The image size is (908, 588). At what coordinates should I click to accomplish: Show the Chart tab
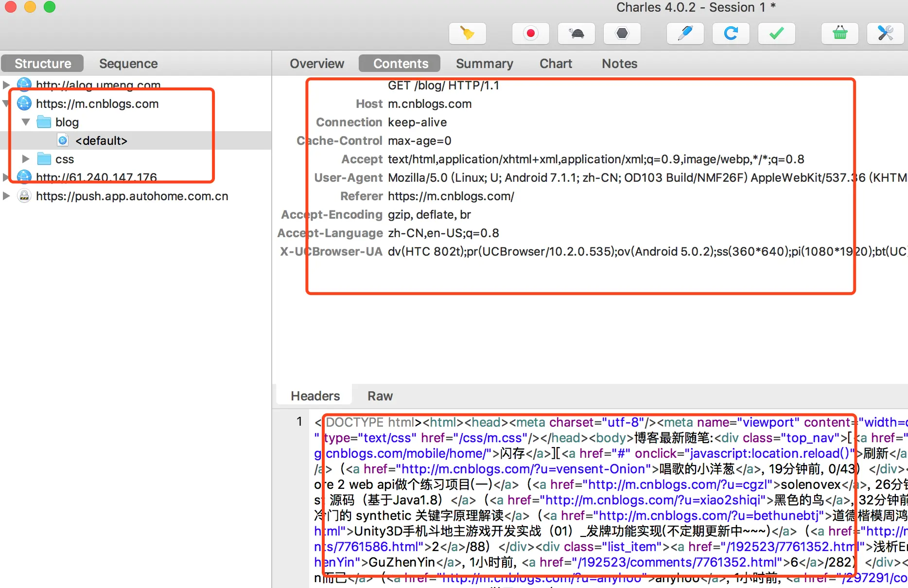[556, 64]
